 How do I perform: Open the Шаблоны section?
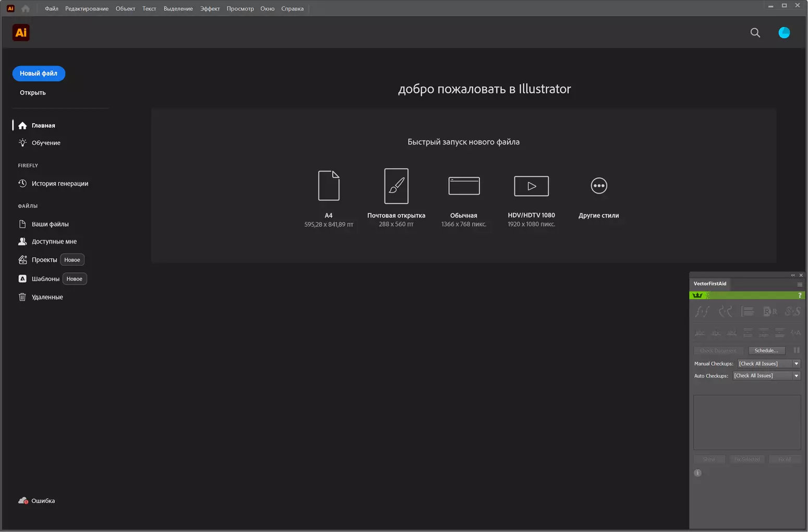pyautogui.click(x=45, y=279)
